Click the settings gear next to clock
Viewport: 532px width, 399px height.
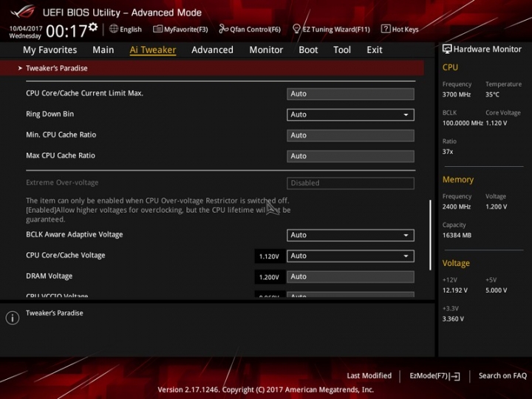pyautogui.click(x=93, y=27)
